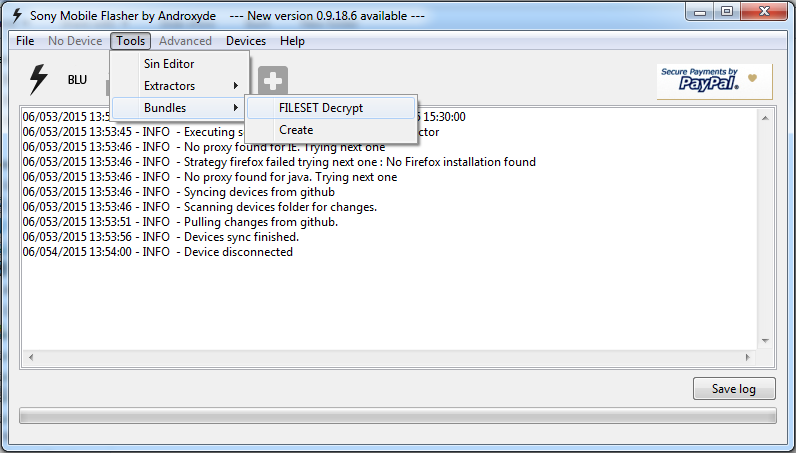Click the BLU bootloader unlock button
796x453 pixels.
77,80
